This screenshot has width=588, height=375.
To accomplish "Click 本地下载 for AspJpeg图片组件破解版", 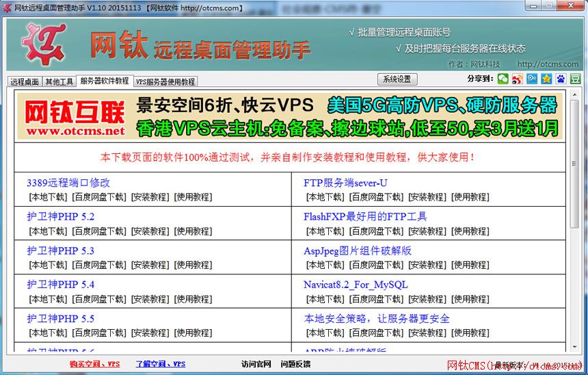I will [325, 265].
